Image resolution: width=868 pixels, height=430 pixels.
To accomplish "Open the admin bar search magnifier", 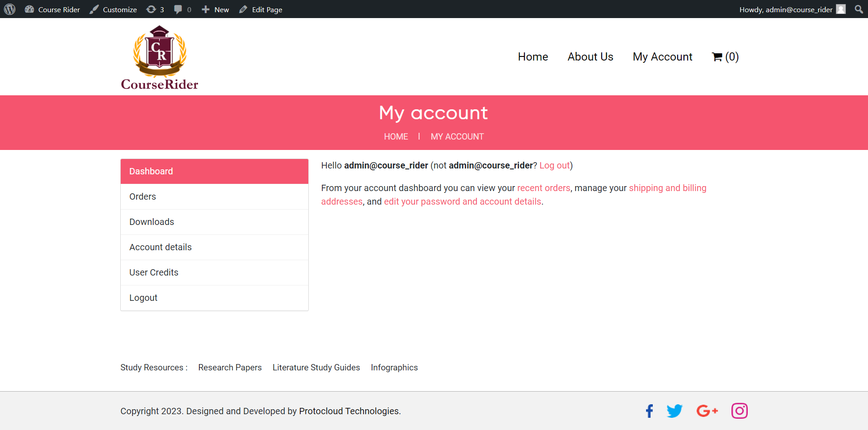I will click(859, 9).
